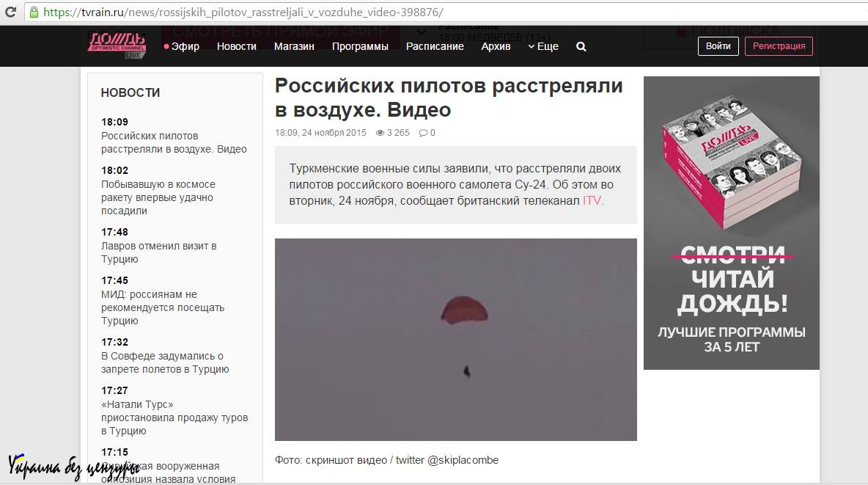Click the parachute video screenshot image
Viewport: 868px width, 485px height.
pos(455,339)
